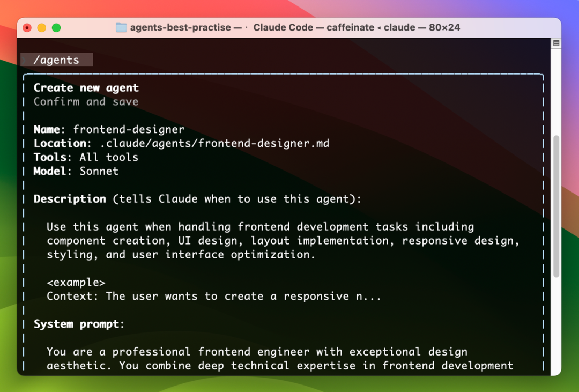The height and width of the screenshot is (392, 579).
Task: Click the "Claude Code — caffeinate" title segment
Action: [x=313, y=27]
